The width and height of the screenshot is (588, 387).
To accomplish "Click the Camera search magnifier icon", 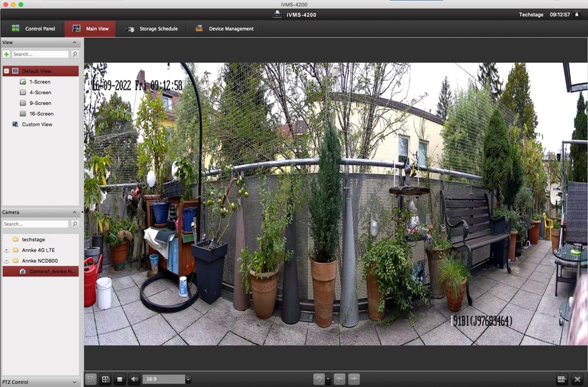I will (x=74, y=224).
